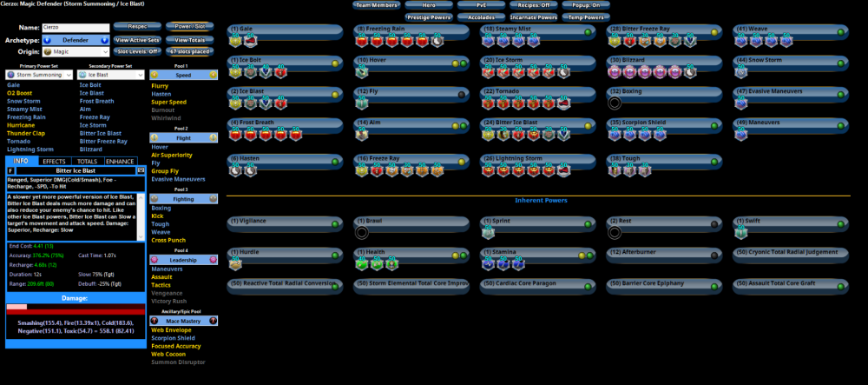
Task: Click the empty enhancement slot under Boxing
Action: coord(615,102)
